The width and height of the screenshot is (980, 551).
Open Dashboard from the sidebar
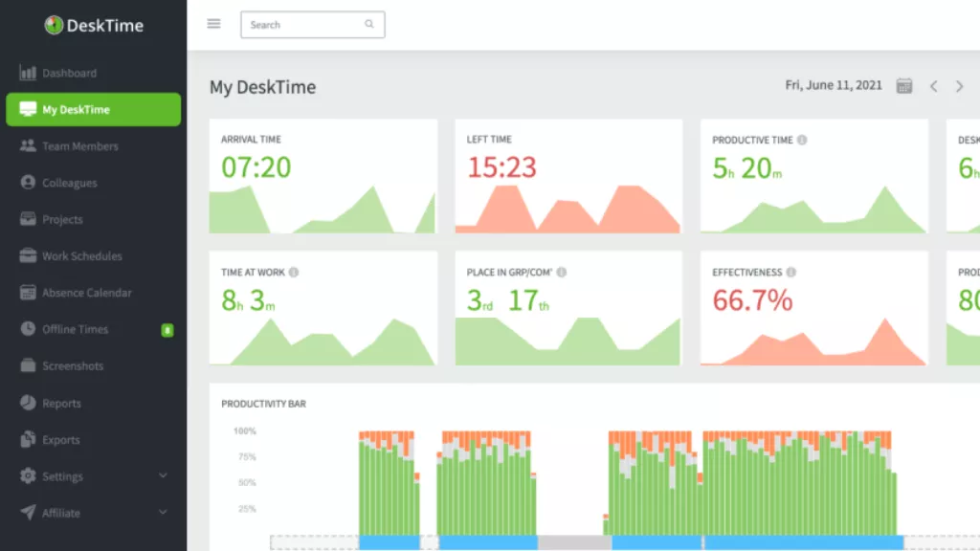coord(69,73)
